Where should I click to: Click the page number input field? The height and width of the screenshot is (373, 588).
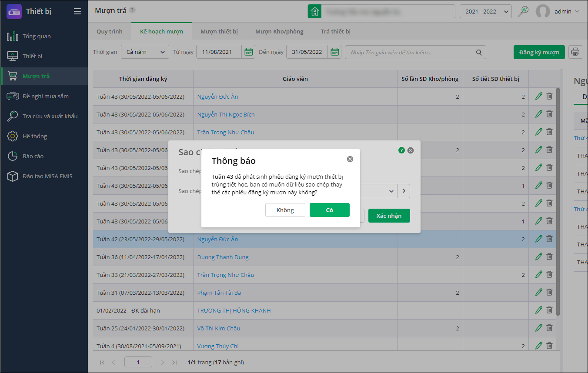[x=138, y=362]
